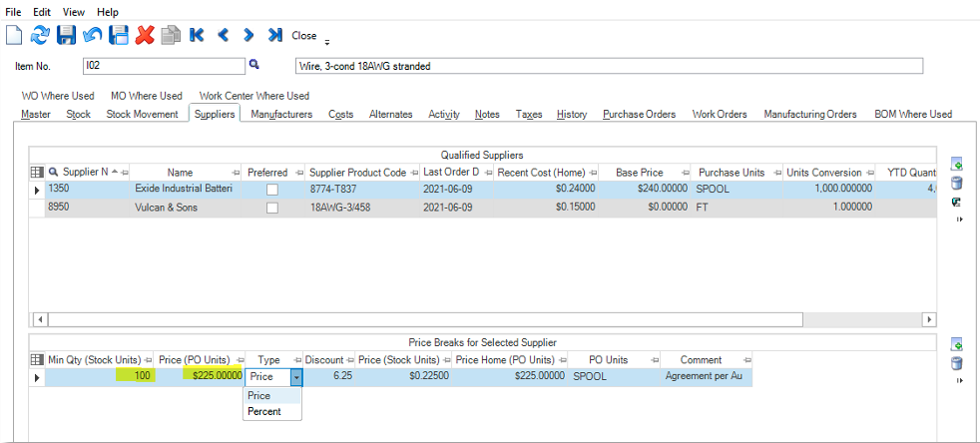Screen dimensions: 980x443
Task: Click the Refresh icon in toolbar
Action: pos(39,35)
